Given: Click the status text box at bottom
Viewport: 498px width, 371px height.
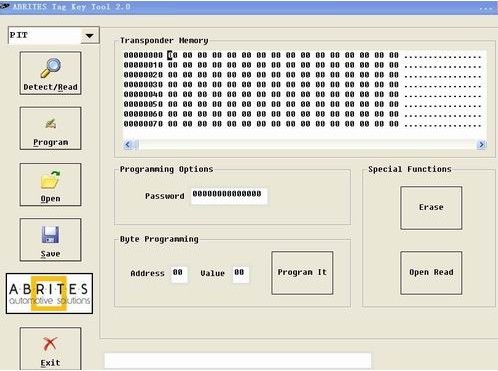Looking at the screenshot, I should 238,361.
